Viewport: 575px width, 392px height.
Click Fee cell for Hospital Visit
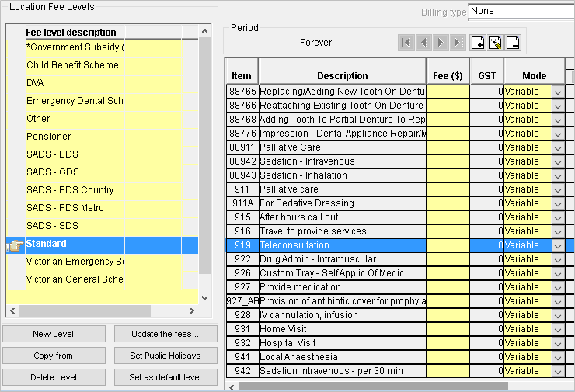pyautogui.click(x=448, y=343)
